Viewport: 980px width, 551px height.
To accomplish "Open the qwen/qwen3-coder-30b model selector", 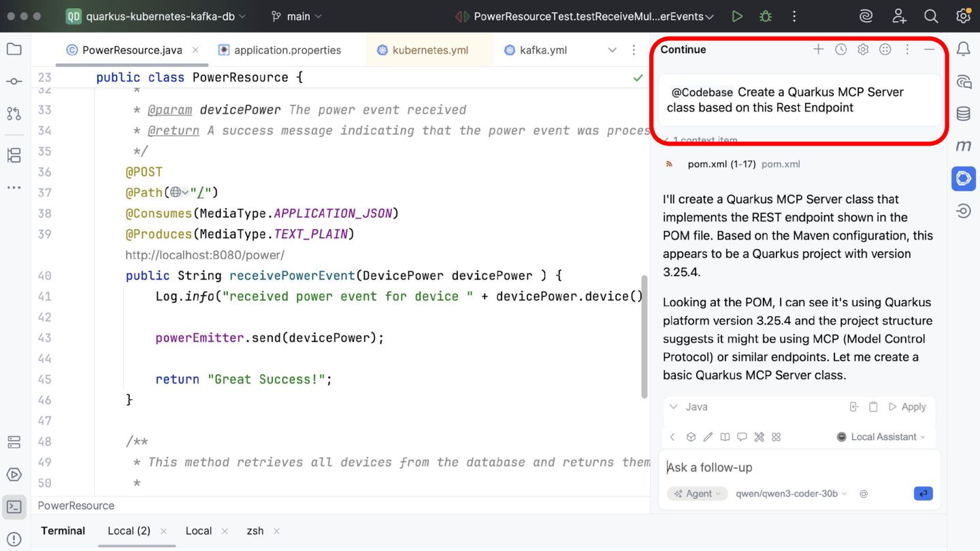I will click(x=791, y=494).
